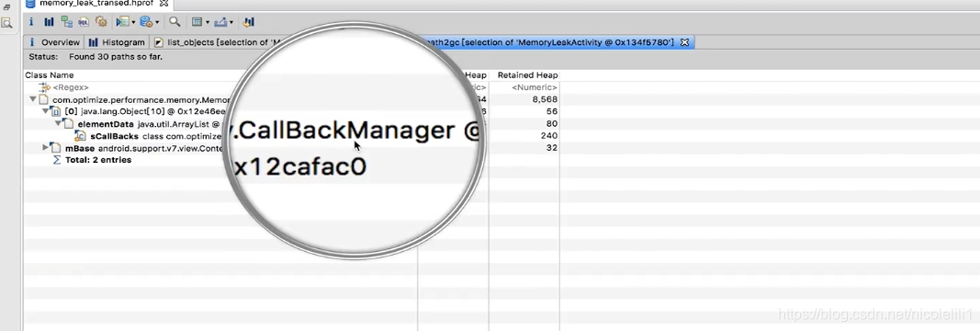Screen dimensions: 980x331
Task: Click the inspector magnifier icon on left edge
Action: (x=6, y=23)
